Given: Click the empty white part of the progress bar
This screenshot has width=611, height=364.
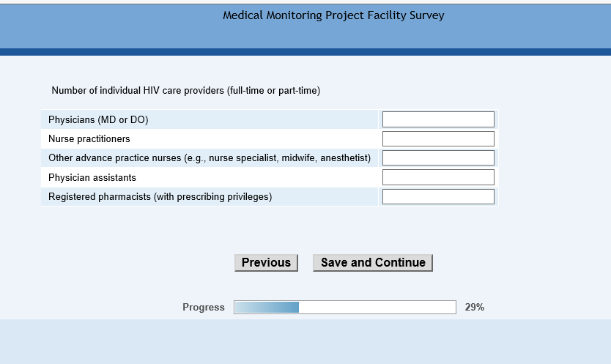Looking at the screenshot, I should (x=377, y=308).
